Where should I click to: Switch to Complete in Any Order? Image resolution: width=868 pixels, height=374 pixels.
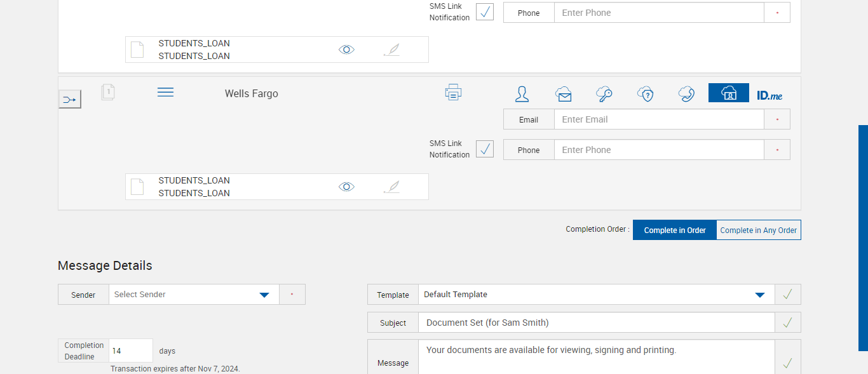click(x=759, y=230)
